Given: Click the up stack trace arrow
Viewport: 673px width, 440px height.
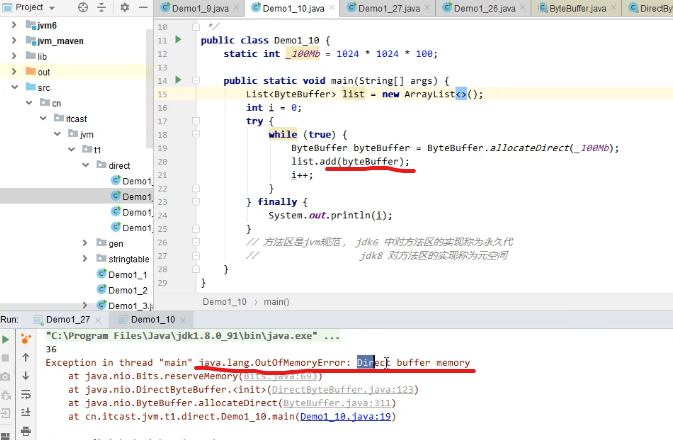Looking at the screenshot, I should pyautogui.click(x=26, y=357).
